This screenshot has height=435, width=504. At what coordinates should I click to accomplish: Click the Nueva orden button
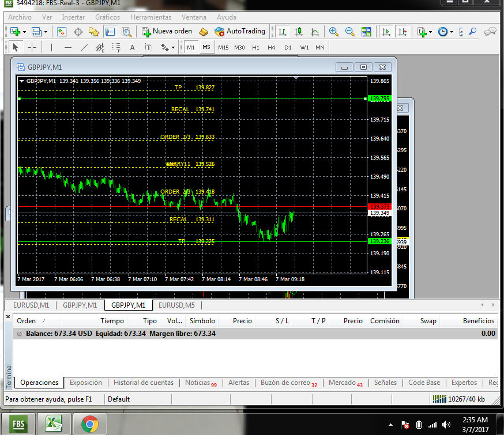[167, 32]
